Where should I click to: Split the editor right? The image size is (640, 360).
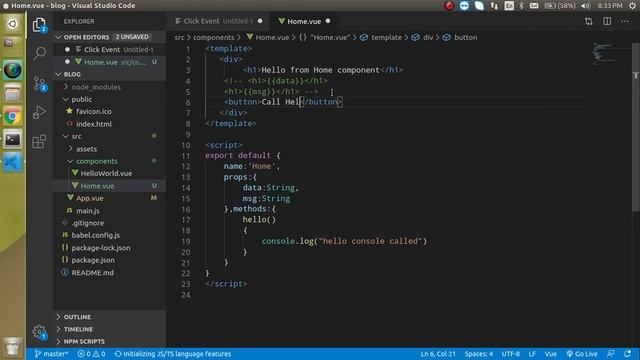607,21
